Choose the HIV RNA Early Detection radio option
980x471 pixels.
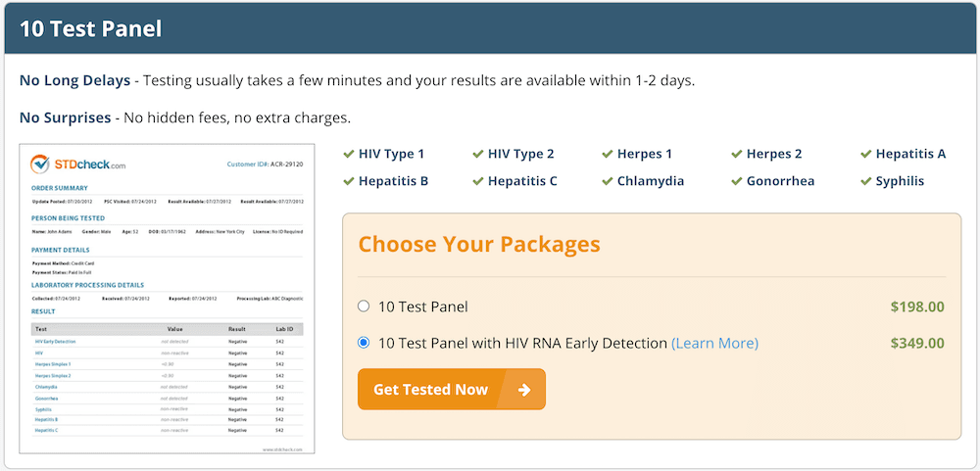tap(364, 343)
